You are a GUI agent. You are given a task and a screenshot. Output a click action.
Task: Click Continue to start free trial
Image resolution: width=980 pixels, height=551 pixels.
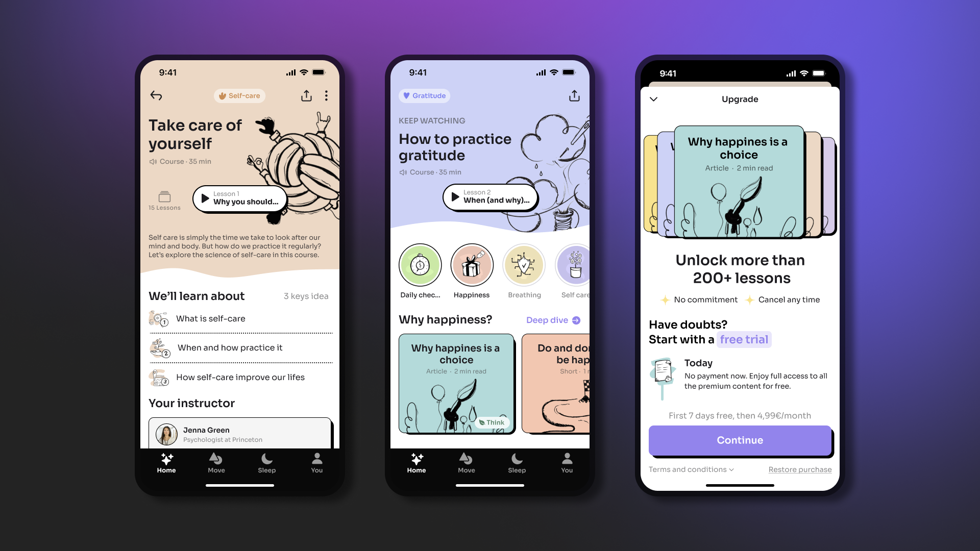(739, 440)
